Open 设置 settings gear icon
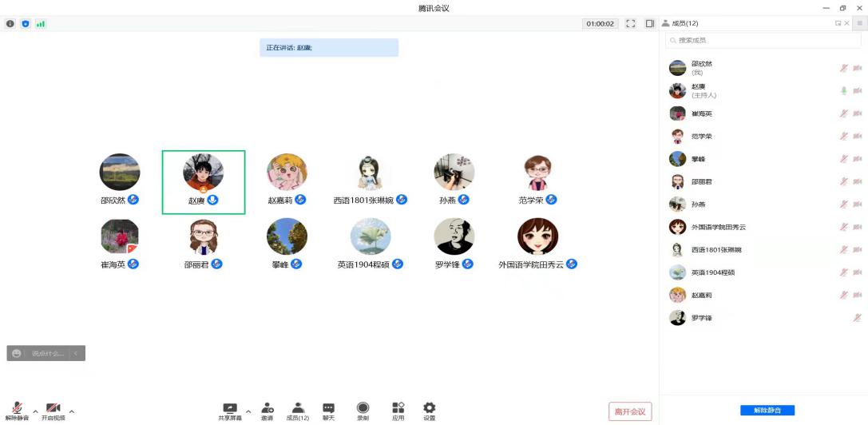The image size is (868, 425). coord(430,408)
